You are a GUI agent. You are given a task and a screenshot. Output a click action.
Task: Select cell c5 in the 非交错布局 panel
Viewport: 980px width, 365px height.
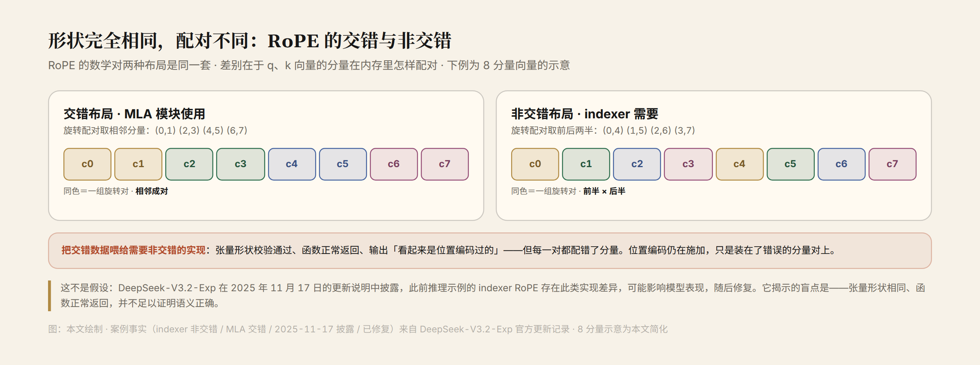tap(791, 164)
